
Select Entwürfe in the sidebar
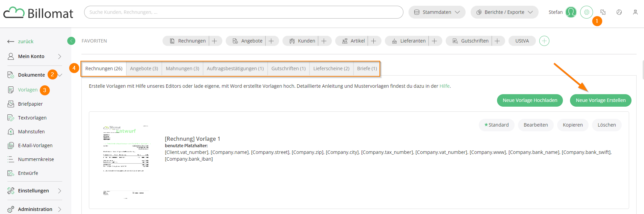(28, 173)
